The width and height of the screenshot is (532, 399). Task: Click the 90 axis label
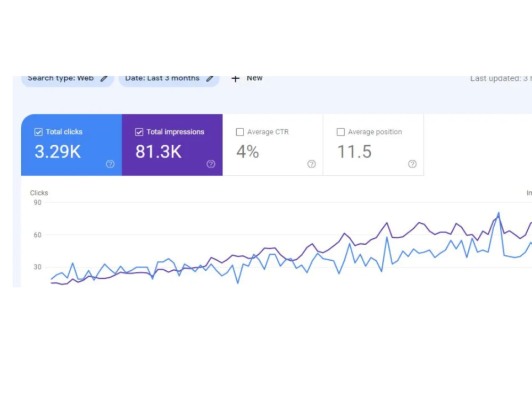point(37,203)
